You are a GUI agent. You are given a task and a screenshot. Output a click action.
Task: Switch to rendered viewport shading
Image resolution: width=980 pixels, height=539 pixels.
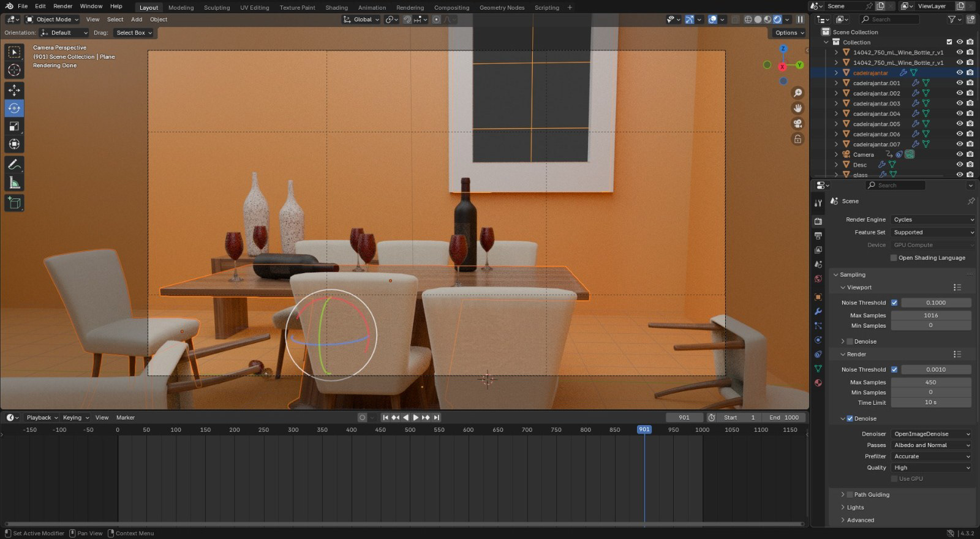[x=777, y=20]
